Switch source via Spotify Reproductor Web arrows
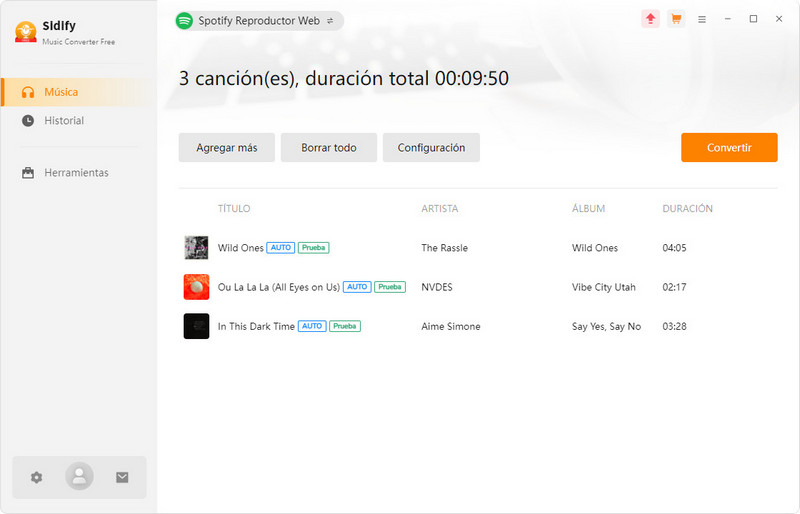The image size is (800, 514). click(330, 21)
